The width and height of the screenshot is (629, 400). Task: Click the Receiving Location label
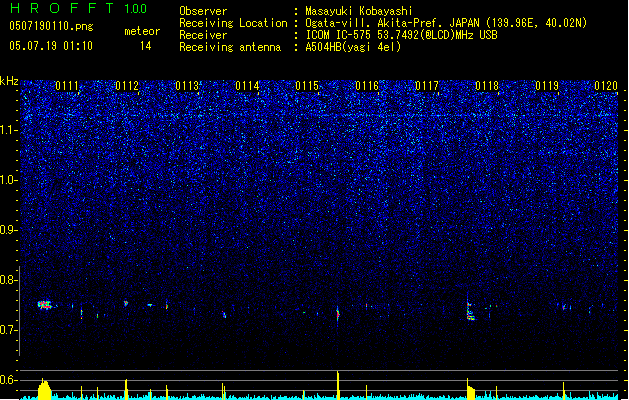click(233, 23)
